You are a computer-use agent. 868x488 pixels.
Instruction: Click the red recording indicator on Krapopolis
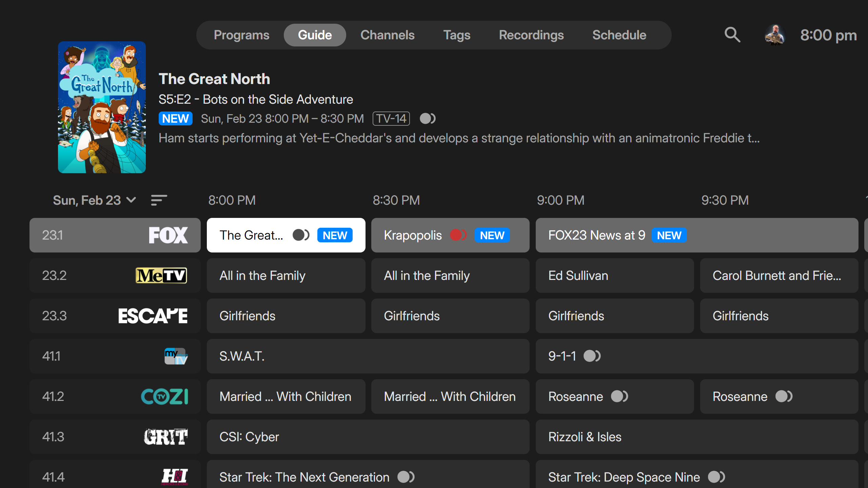click(x=458, y=235)
